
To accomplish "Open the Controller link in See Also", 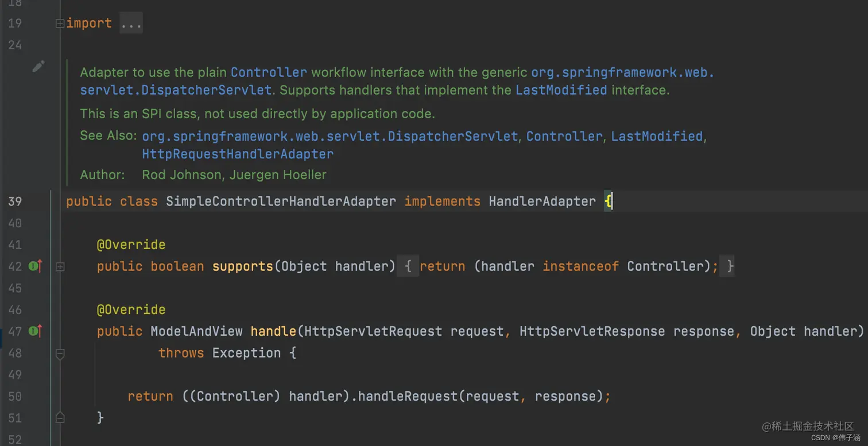I will click(564, 136).
